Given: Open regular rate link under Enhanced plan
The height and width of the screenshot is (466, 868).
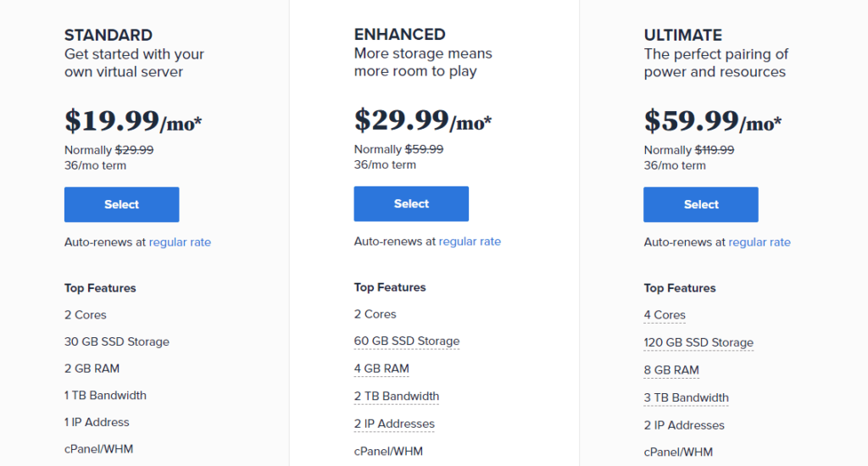Looking at the screenshot, I should coord(470,241).
